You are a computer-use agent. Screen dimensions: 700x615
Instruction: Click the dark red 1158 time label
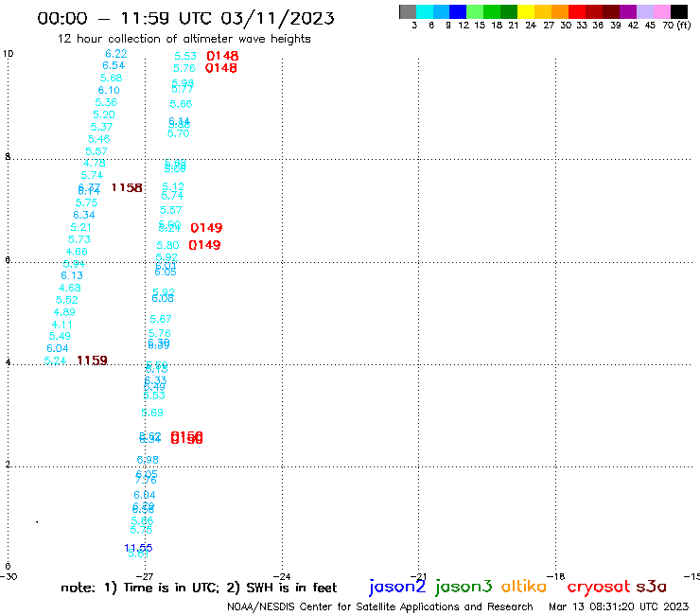tap(127, 188)
